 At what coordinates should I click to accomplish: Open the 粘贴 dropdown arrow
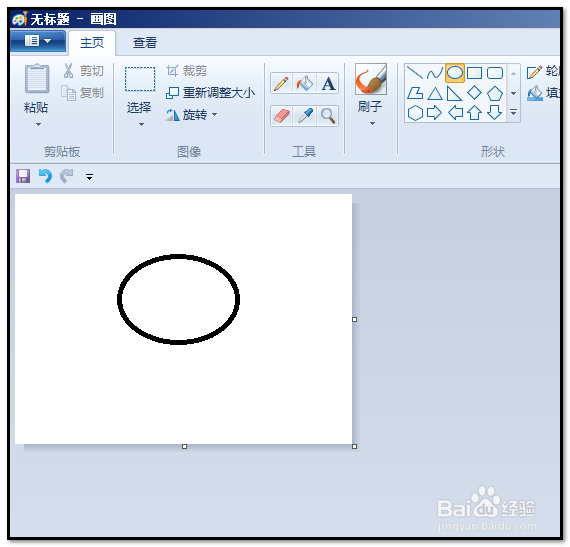pos(38,125)
